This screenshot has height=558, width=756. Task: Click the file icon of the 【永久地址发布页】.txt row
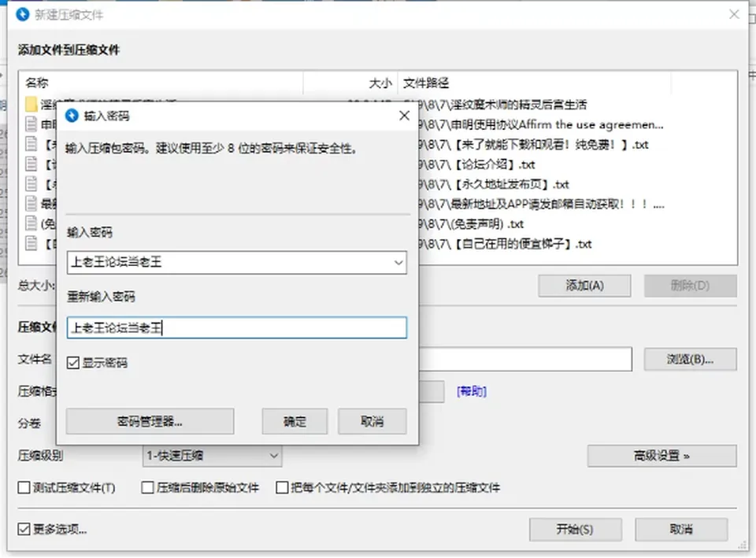click(31, 183)
